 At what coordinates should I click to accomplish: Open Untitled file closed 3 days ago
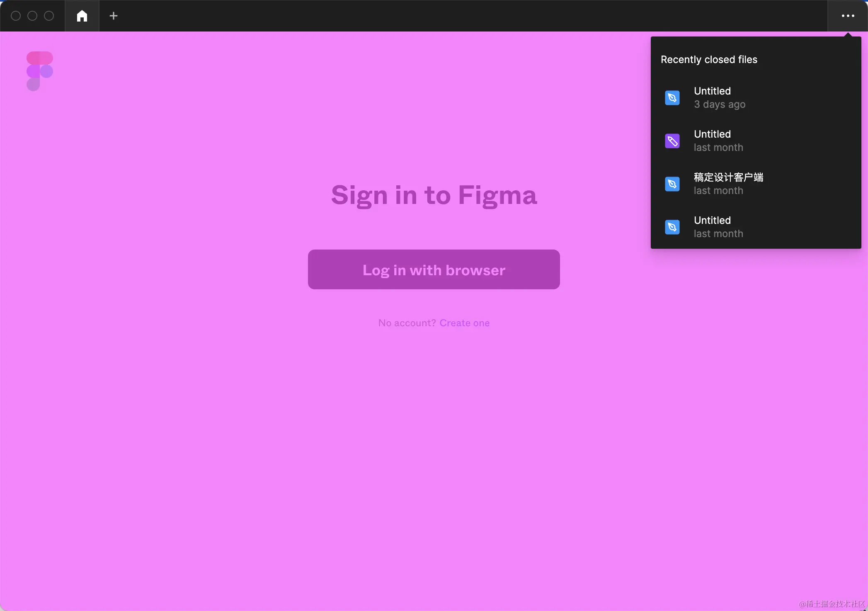[712, 91]
